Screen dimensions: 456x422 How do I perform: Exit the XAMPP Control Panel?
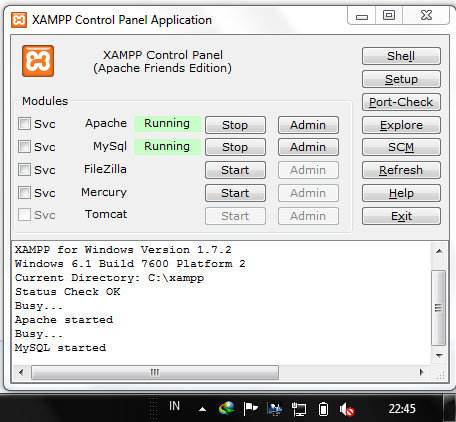click(401, 216)
